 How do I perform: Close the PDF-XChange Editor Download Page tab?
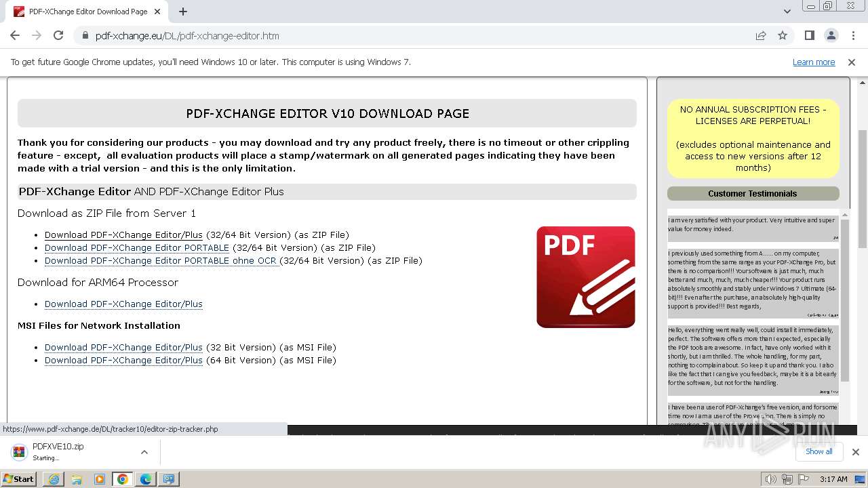pyautogui.click(x=157, y=12)
